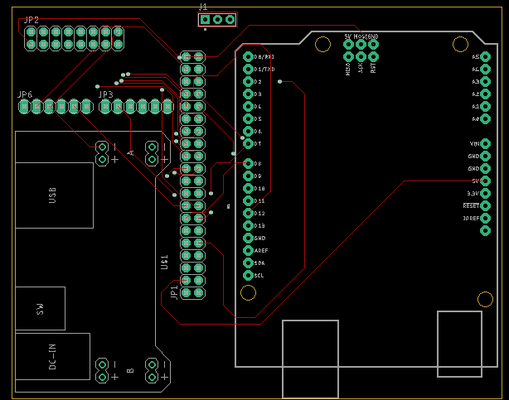Click the A5 analog pad
Viewport: 509px width, 400px height.
point(485,57)
